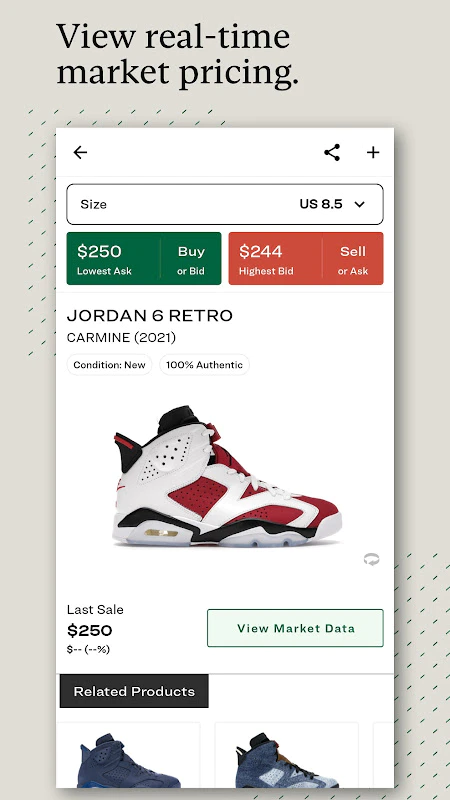This screenshot has width=450, height=800.
Task: Open the washed denim related sneaker thumbnail
Action: 287,756
